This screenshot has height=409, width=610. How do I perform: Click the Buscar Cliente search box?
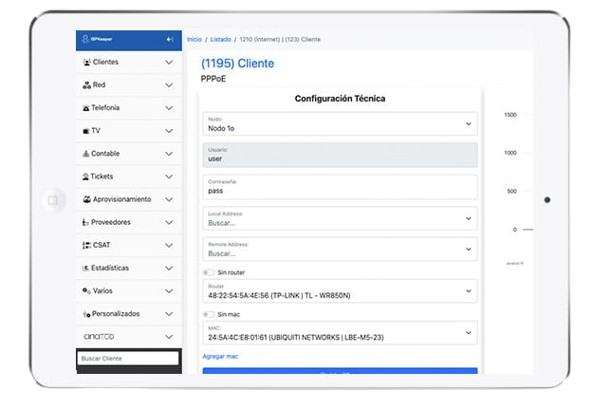(128, 358)
